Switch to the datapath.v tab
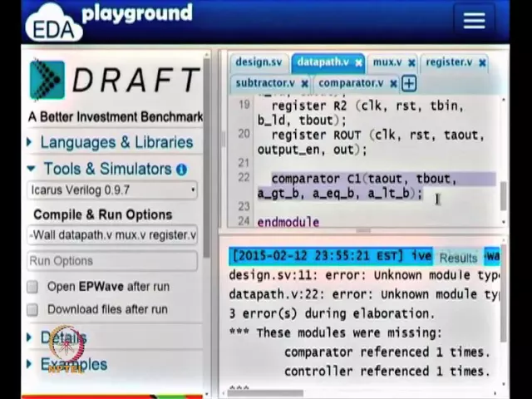Image resolution: width=532 pixels, height=399 pixels. (323, 62)
